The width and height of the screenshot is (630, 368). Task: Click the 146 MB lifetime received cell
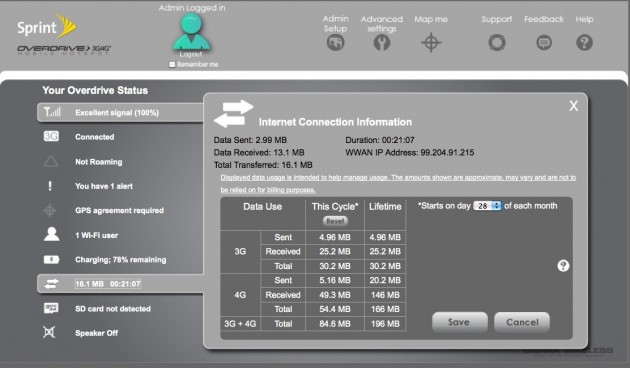tap(385, 295)
